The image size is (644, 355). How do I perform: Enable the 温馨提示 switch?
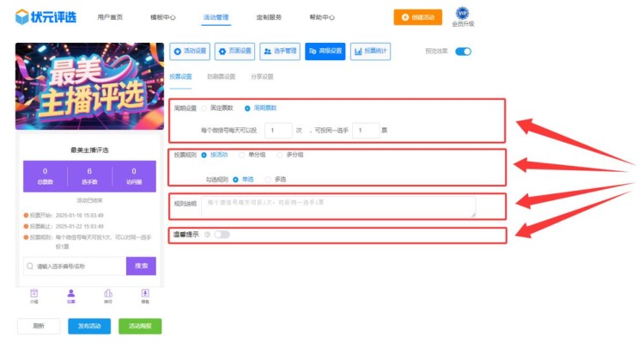click(x=222, y=234)
